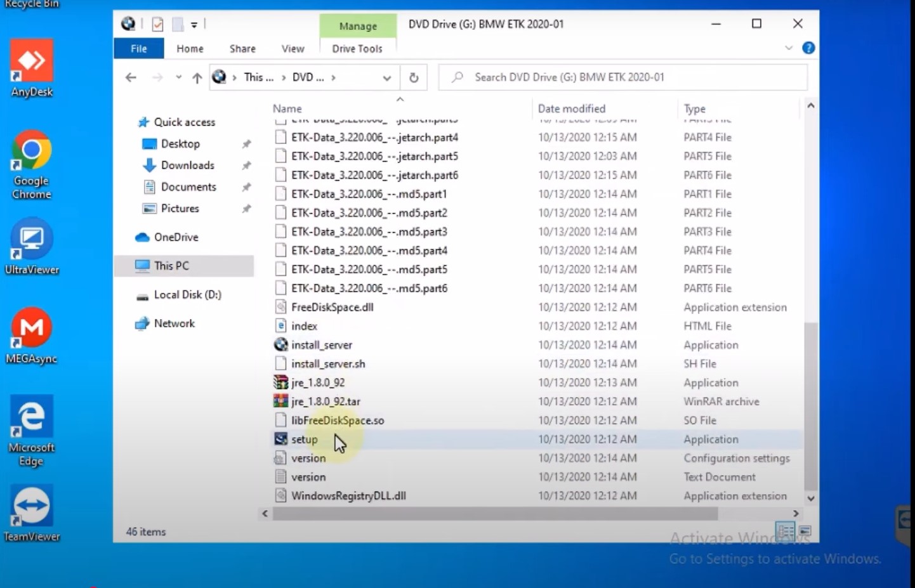Open the MEGAsync desktop icon
This screenshot has width=915, height=588.
point(32,329)
